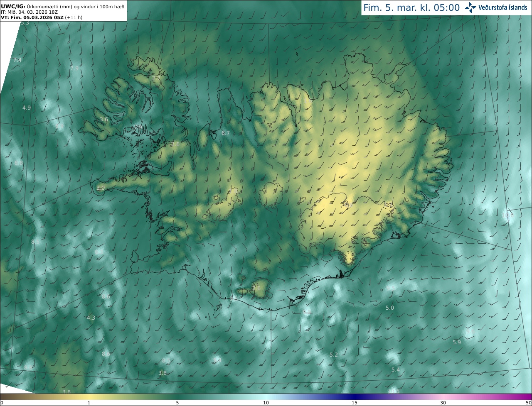Click the valid time line 'VT: Fim. 05.03.2026 05Z'
The image size is (532, 406).
point(32,17)
